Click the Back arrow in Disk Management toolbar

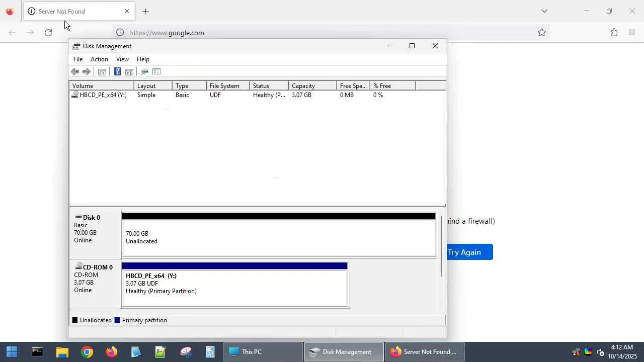75,72
